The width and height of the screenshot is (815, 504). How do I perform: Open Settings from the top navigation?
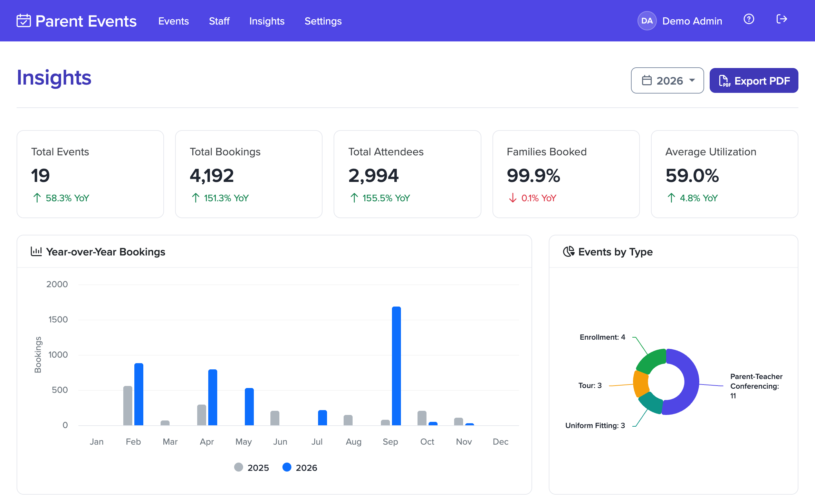(323, 21)
